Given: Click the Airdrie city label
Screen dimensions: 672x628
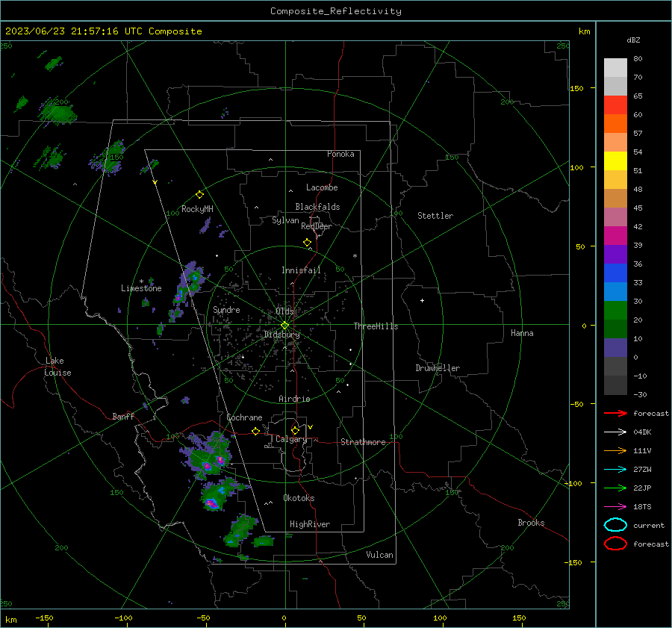Looking at the screenshot, I should [294, 399].
